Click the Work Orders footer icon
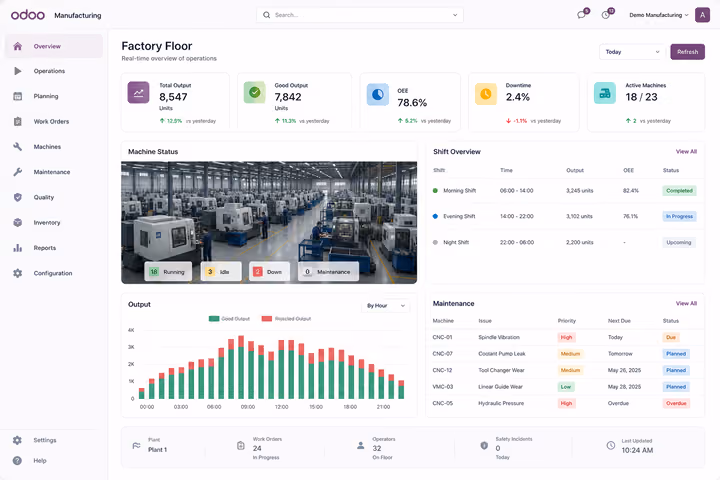720x480 pixels. (241, 446)
